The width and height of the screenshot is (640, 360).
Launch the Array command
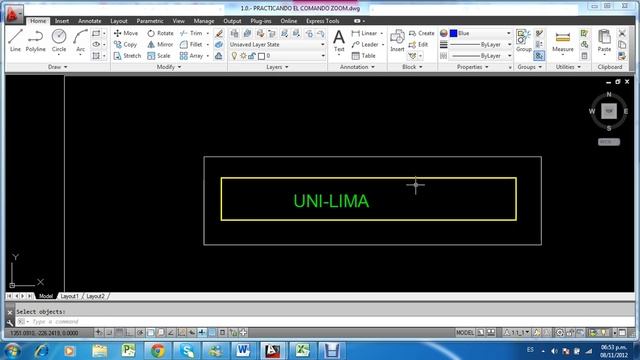click(191, 56)
